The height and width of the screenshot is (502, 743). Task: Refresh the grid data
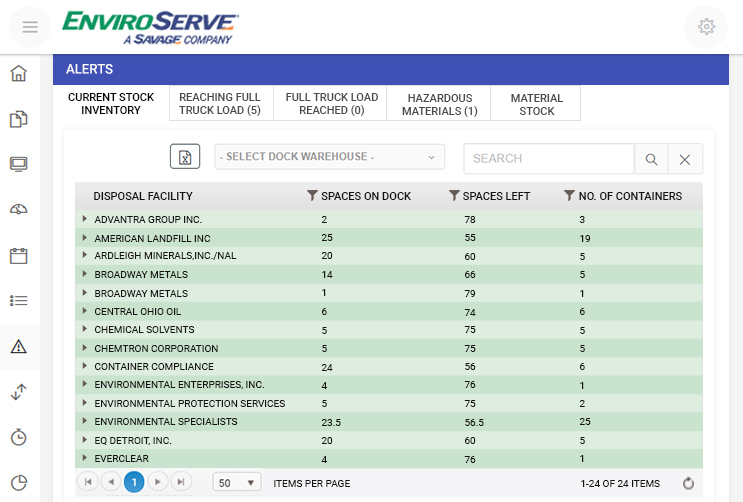point(688,483)
